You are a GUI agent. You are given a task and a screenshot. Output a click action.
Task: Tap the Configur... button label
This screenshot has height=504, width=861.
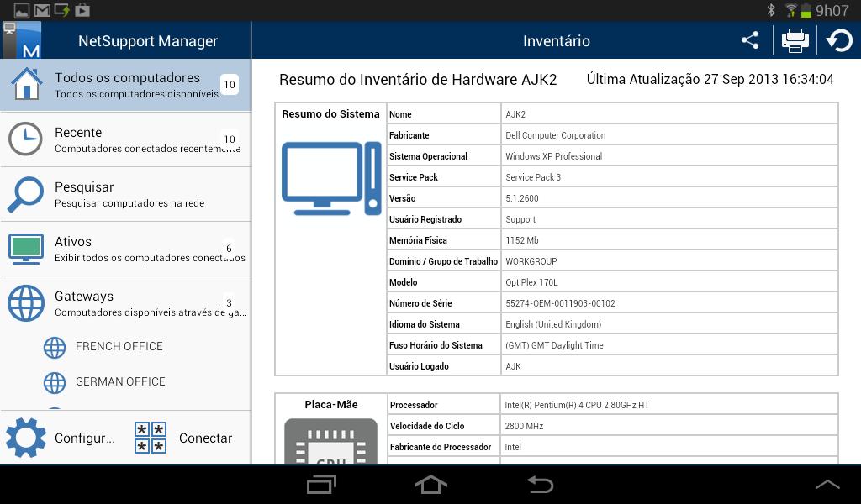coord(85,438)
